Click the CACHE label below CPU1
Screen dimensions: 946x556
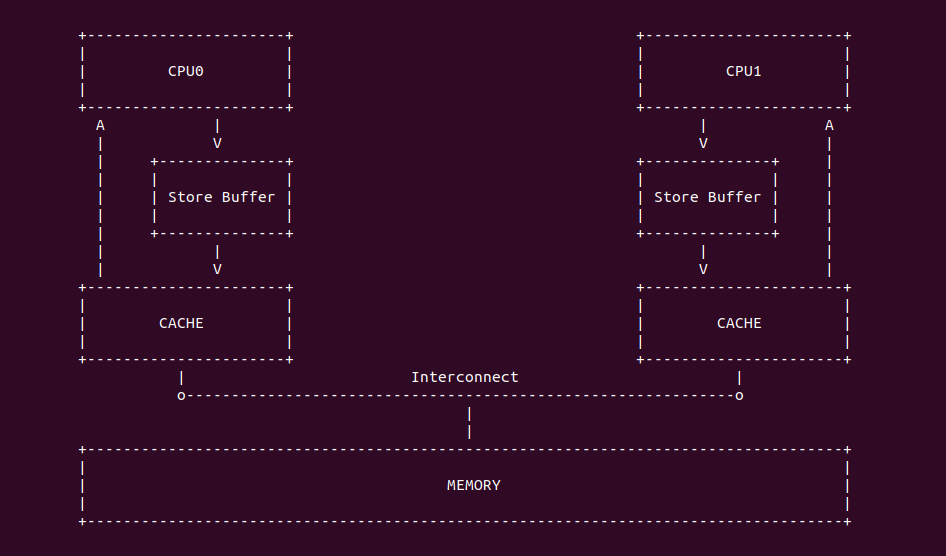pos(739,323)
